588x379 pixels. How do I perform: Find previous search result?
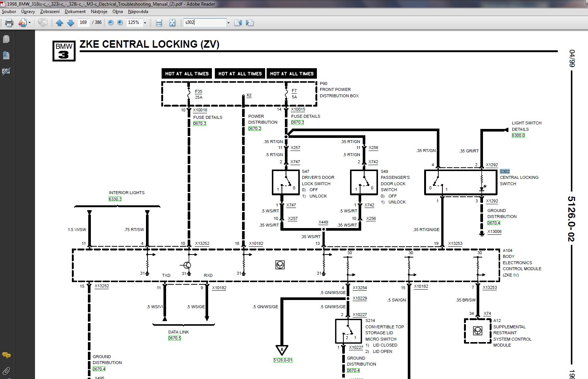click(x=238, y=23)
